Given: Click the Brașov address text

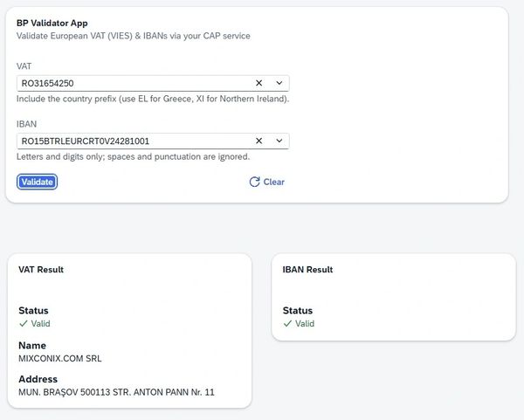Looking at the screenshot, I should click(116, 392).
